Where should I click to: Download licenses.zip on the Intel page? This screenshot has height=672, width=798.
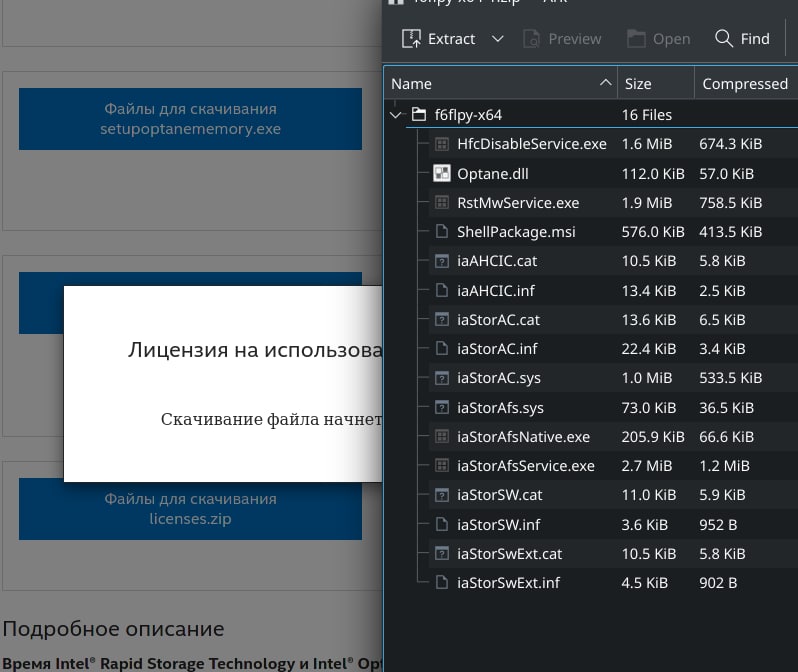190,509
